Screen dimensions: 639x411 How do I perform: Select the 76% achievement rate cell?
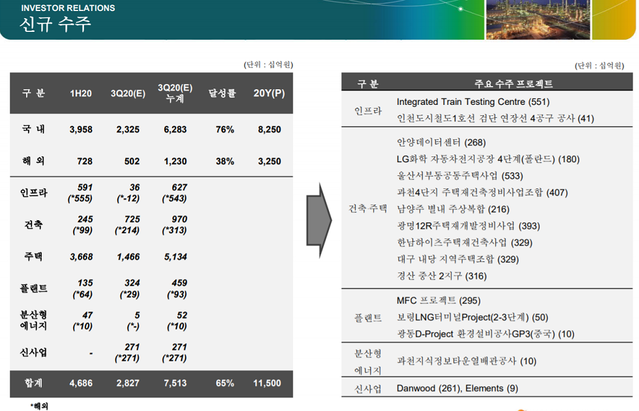pyautogui.click(x=224, y=130)
